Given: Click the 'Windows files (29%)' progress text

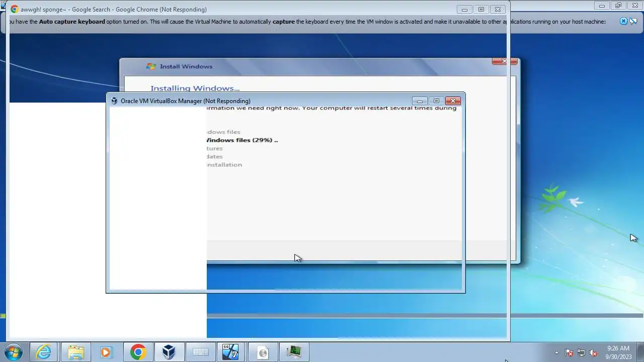Looking at the screenshot, I should (x=243, y=140).
